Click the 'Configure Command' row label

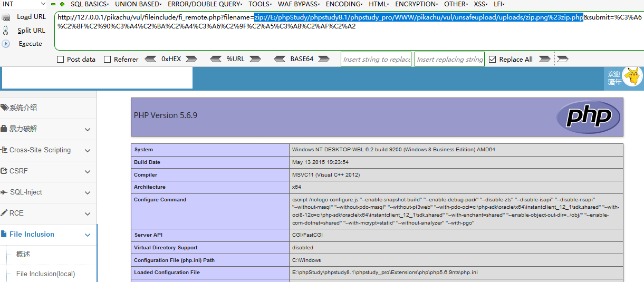coord(160,200)
